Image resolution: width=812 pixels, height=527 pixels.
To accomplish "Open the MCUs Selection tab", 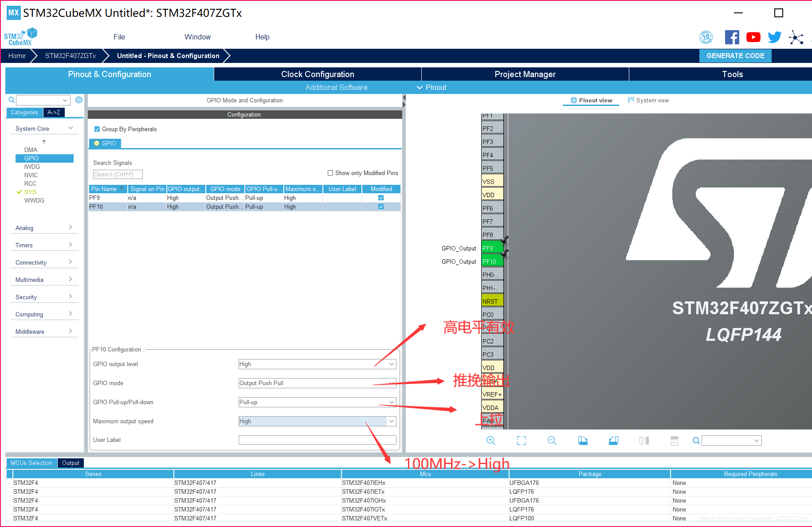I will (31, 463).
